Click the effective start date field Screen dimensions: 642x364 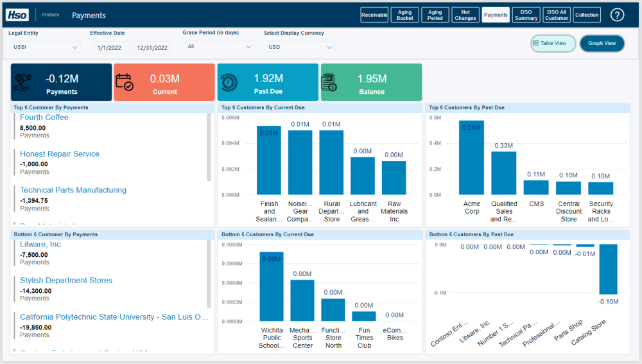[x=112, y=48]
